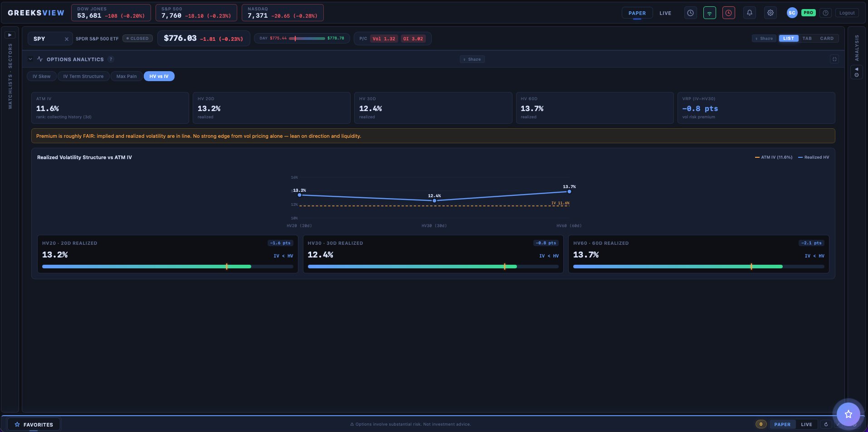Image resolution: width=868 pixels, height=432 pixels.
Task: Click the HV30 12.4% data point on chart
Action: tap(434, 200)
